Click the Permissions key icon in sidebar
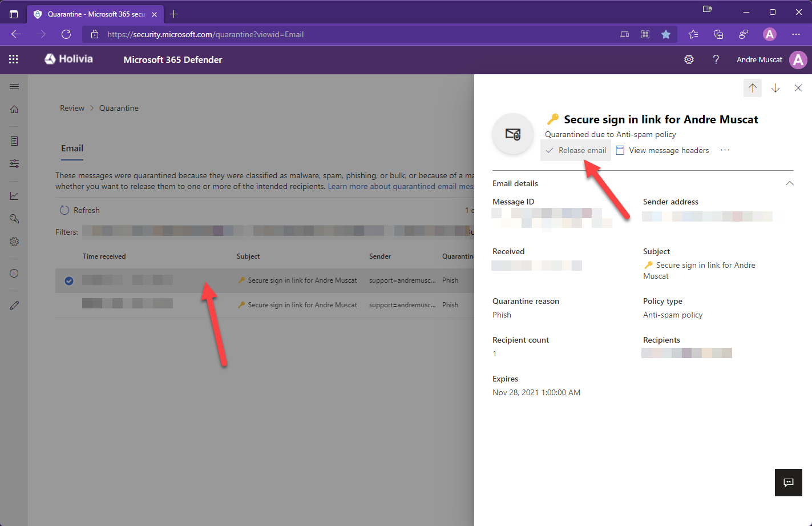Viewport: 812px width, 526px height. point(14,218)
